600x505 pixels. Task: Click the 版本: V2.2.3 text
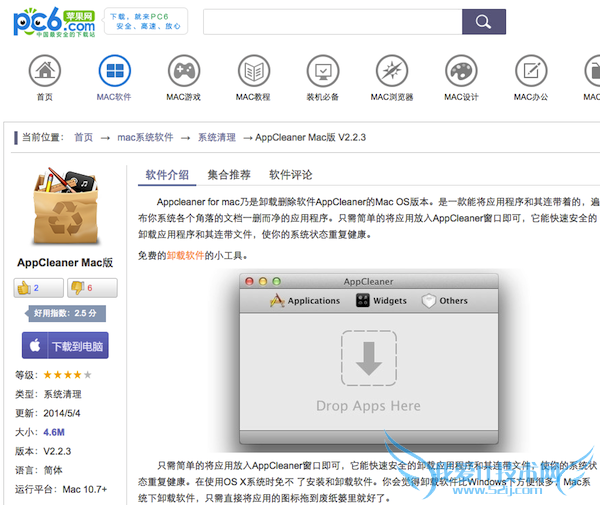pos(43,451)
